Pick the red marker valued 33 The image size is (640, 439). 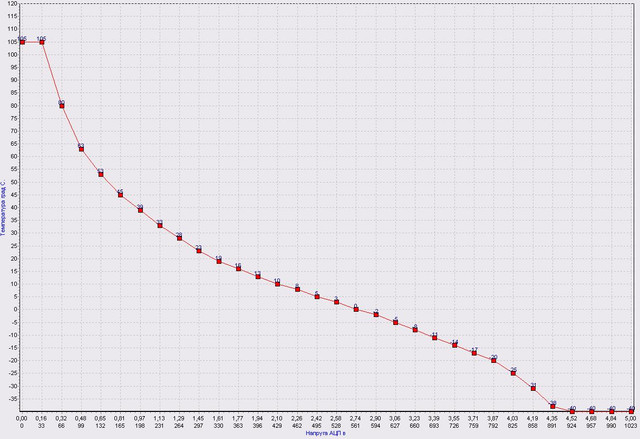pos(160,226)
